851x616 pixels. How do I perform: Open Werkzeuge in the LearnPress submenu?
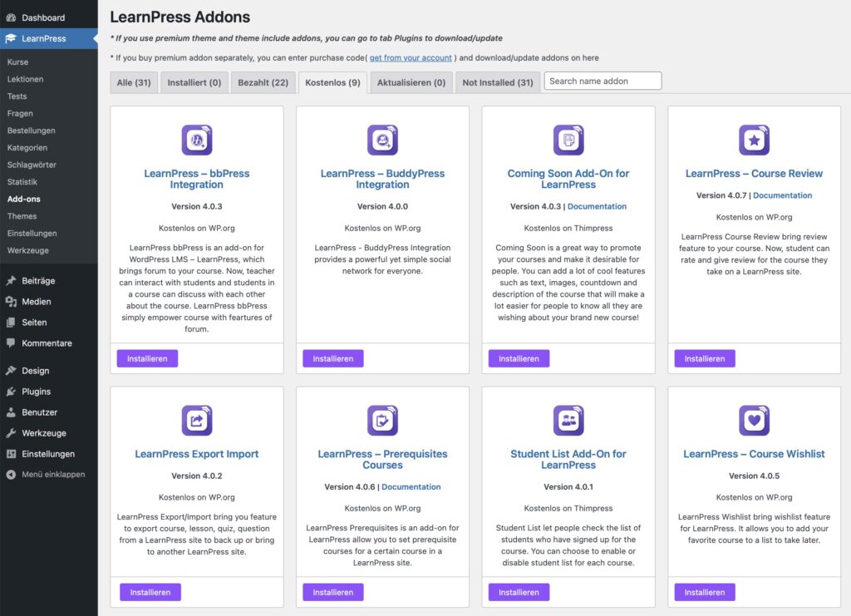(x=28, y=250)
